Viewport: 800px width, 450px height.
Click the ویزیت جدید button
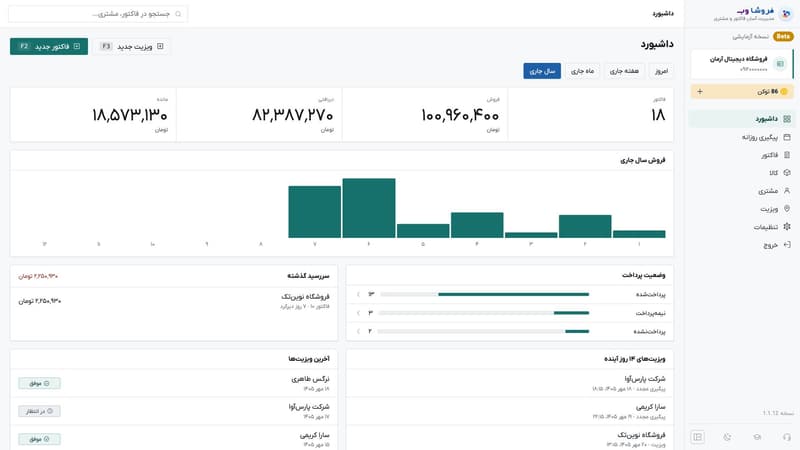pyautogui.click(x=132, y=46)
